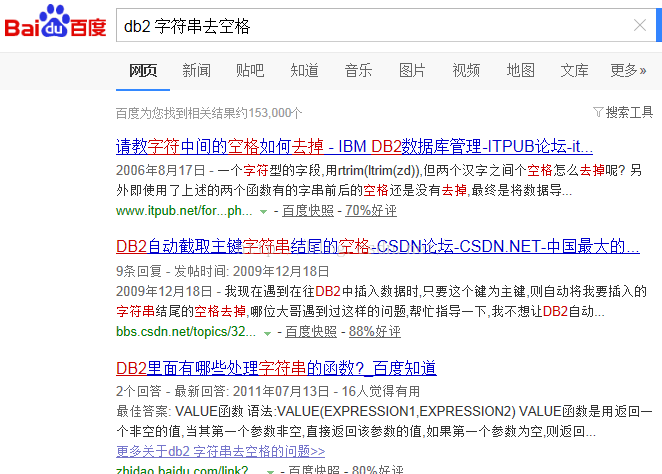The image size is (662, 474).
Task: Open the ITPUB论坛 result about 空格如何去掉
Action: [354, 146]
